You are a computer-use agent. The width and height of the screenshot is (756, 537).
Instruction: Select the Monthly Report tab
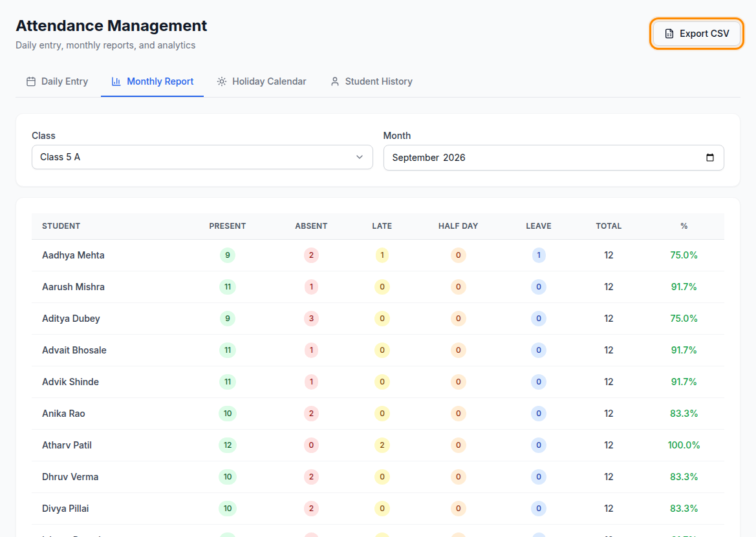coord(153,81)
